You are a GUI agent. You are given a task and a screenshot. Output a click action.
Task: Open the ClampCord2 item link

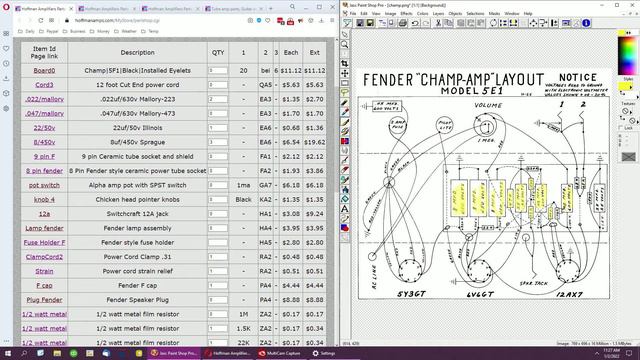tap(44, 257)
